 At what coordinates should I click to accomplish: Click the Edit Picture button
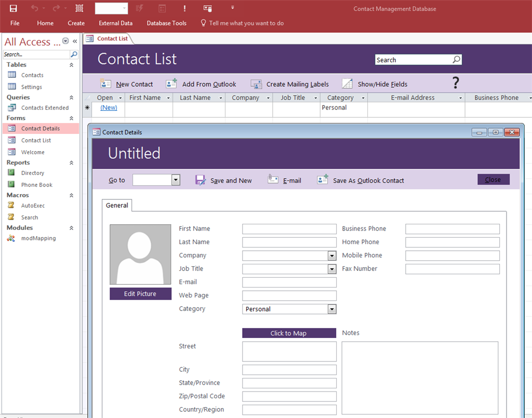[140, 293]
